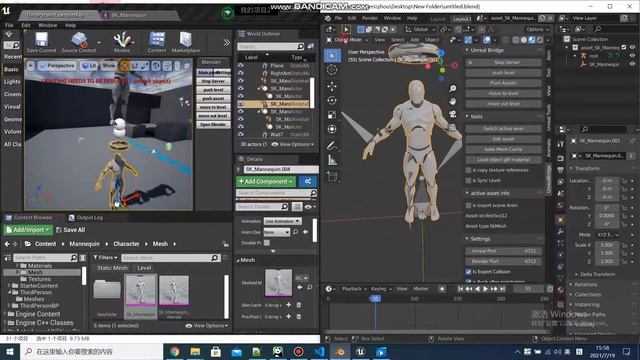Uncheck is Export Collision checkbox
Viewport: 640px width, 360px height.
coord(468,271)
